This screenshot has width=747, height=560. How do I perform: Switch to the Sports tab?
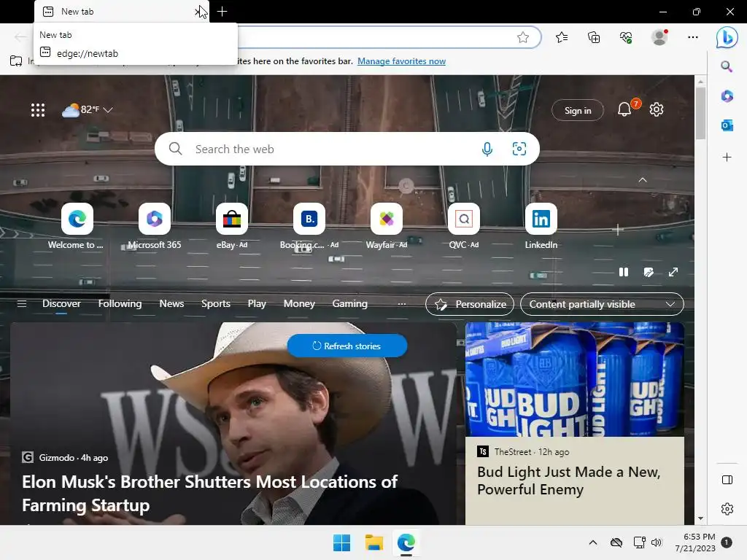(216, 304)
